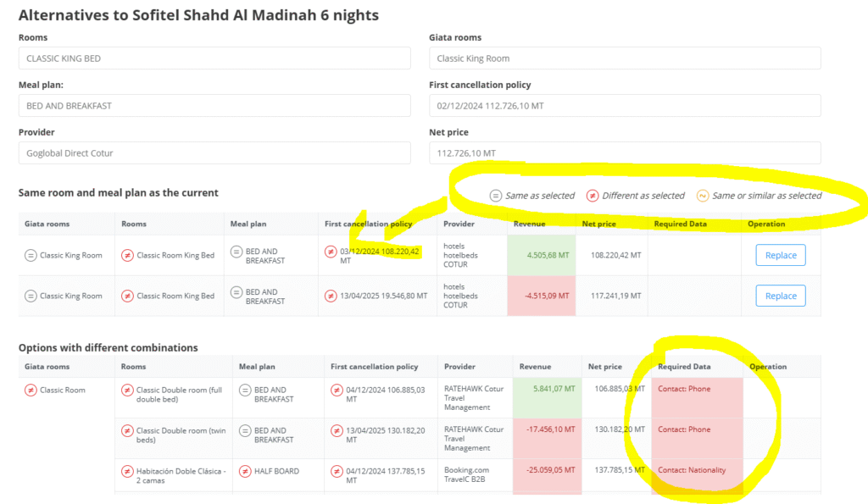Click not-equal icon beside Classic Double room (full double bed)
Screen dimensions: 868x504
127,390
